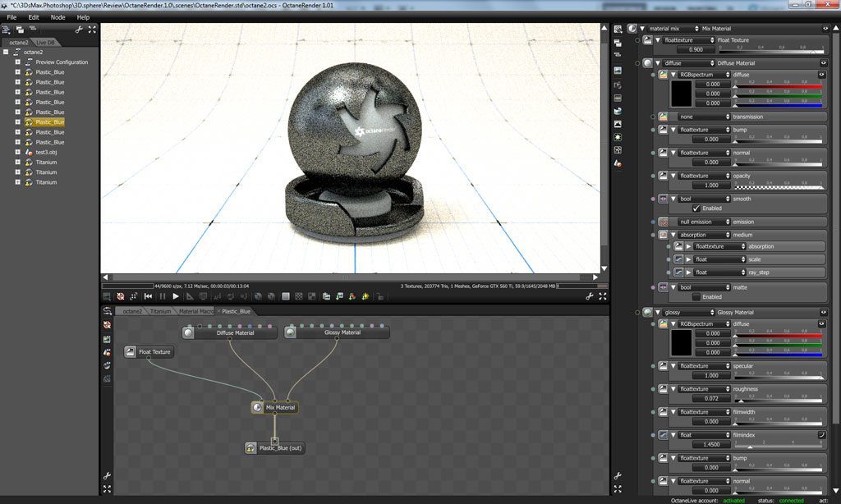Restart the render with the rewind button
The image size is (841, 504).
149,296
